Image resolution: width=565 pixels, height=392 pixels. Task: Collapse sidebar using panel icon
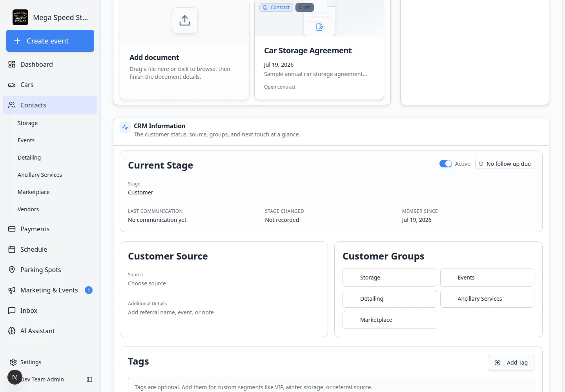coord(89,379)
